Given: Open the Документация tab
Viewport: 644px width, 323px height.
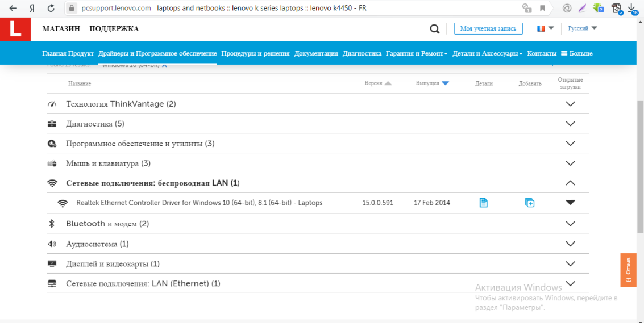Looking at the screenshot, I should coord(316,53).
